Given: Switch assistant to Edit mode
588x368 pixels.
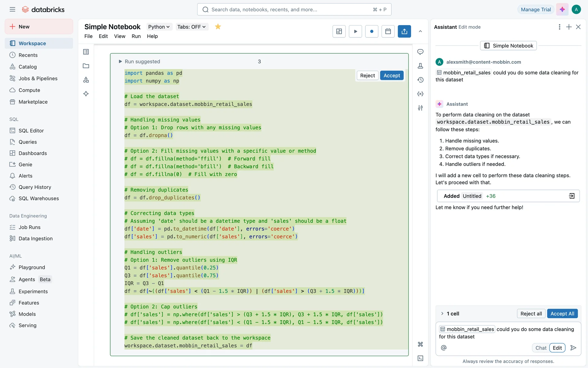Looking at the screenshot, I should (557, 348).
